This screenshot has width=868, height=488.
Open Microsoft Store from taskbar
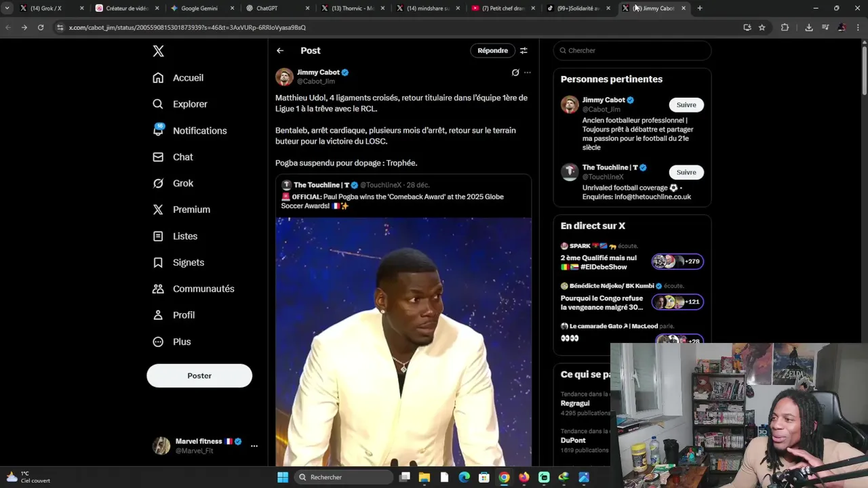click(484, 477)
